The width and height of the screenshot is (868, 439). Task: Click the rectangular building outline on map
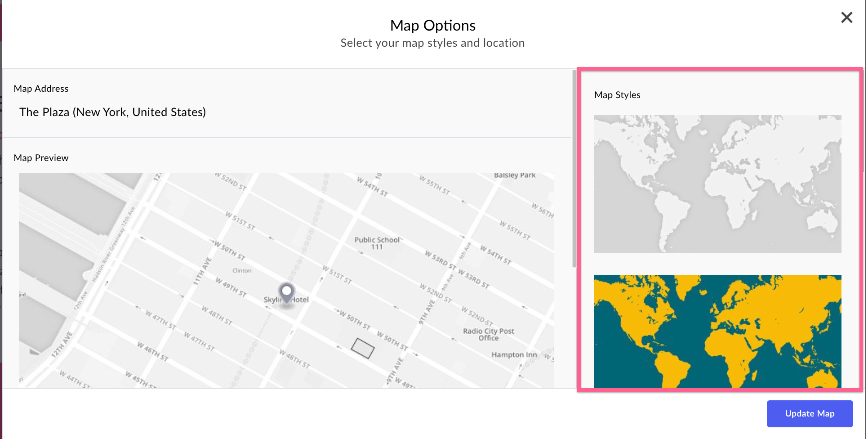pos(362,348)
